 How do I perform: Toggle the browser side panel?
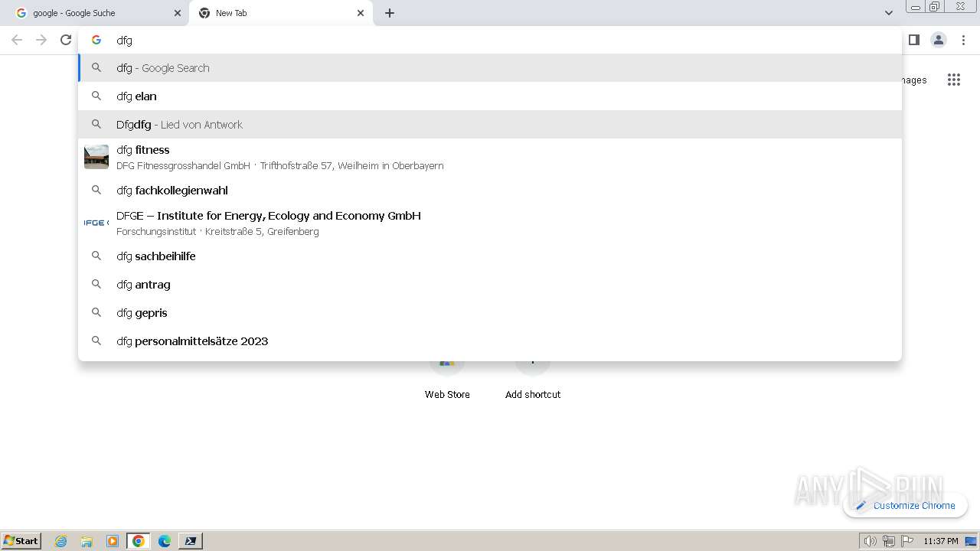tap(914, 40)
